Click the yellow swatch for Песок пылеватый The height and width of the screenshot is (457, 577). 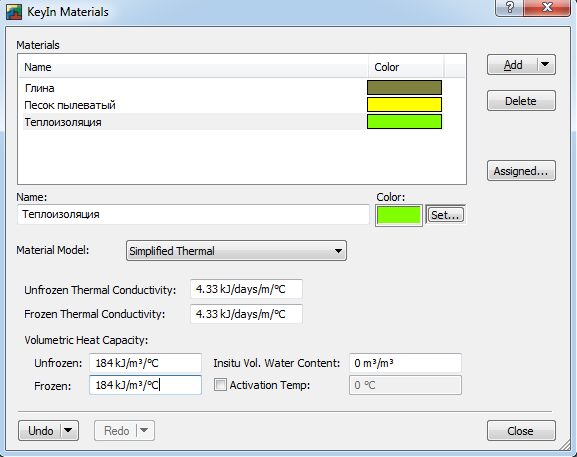[x=404, y=104]
